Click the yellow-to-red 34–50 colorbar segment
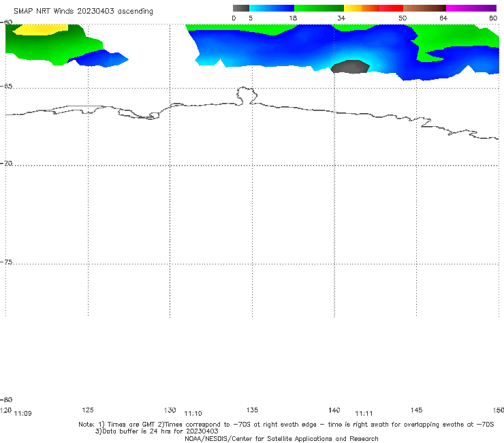The height and width of the screenshot is (443, 504). [x=373, y=8]
